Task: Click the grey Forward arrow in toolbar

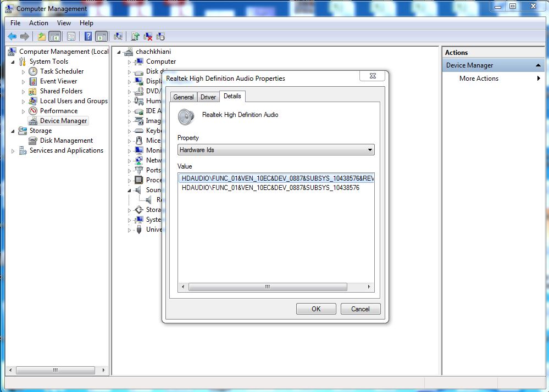Action: pos(25,36)
